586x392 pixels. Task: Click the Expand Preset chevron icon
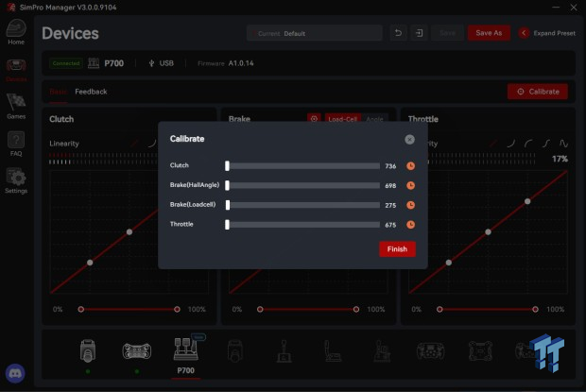click(524, 33)
